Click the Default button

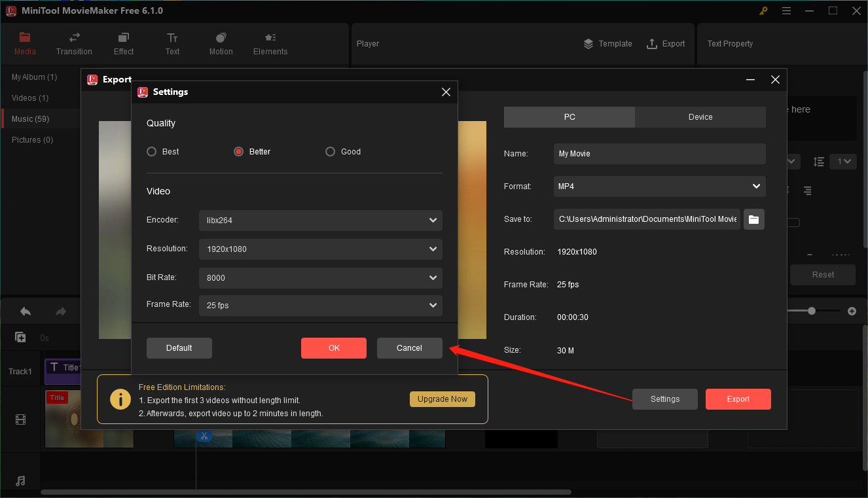pos(179,348)
